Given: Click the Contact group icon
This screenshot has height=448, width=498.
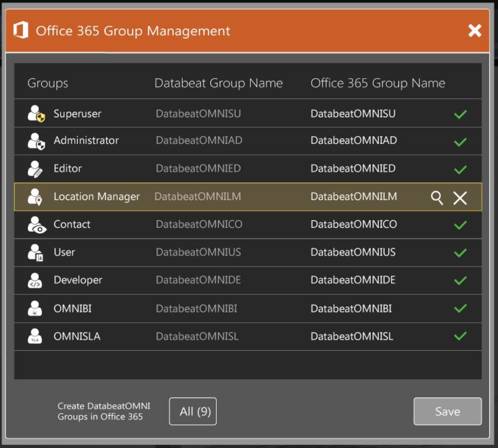Looking at the screenshot, I should 37,225.
